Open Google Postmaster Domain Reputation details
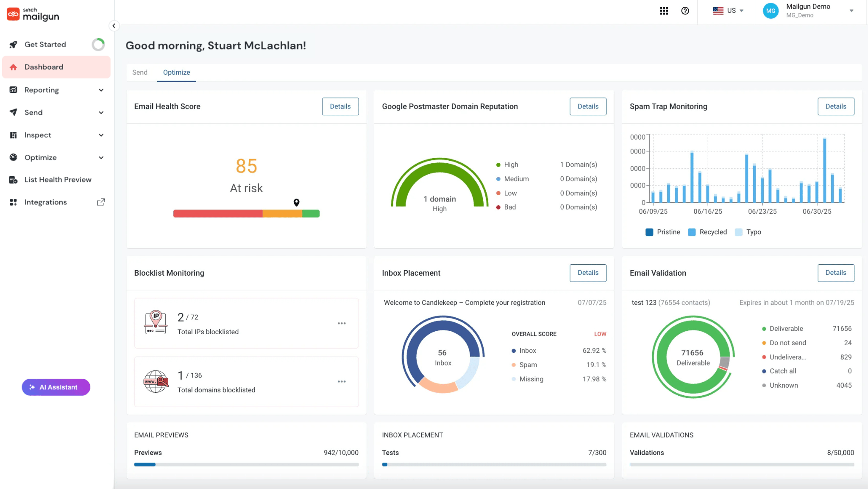The image size is (868, 489). (588, 106)
